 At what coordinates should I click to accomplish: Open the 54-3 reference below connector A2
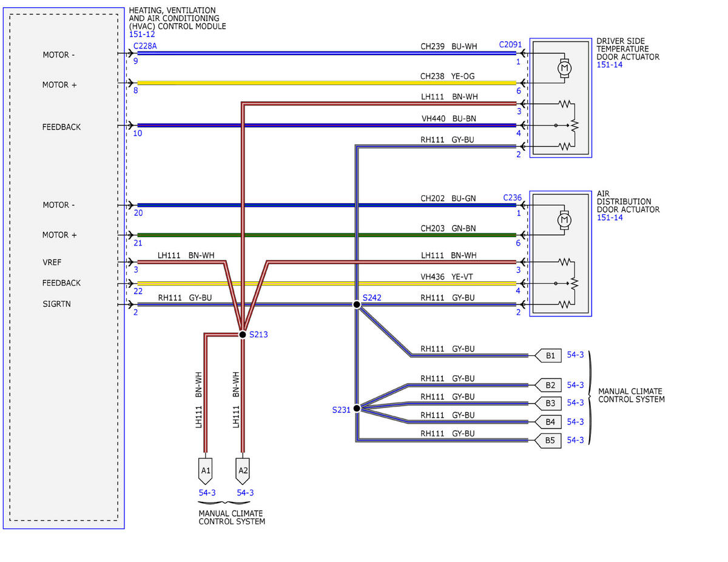point(245,493)
